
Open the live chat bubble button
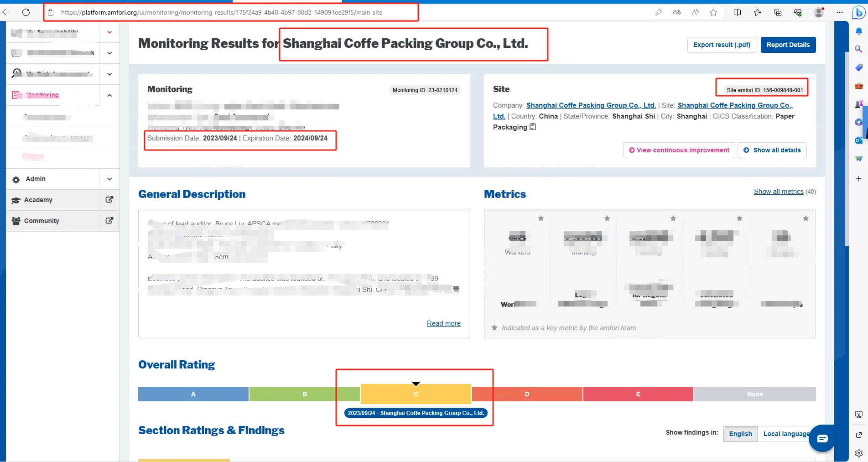pyautogui.click(x=822, y=438)
